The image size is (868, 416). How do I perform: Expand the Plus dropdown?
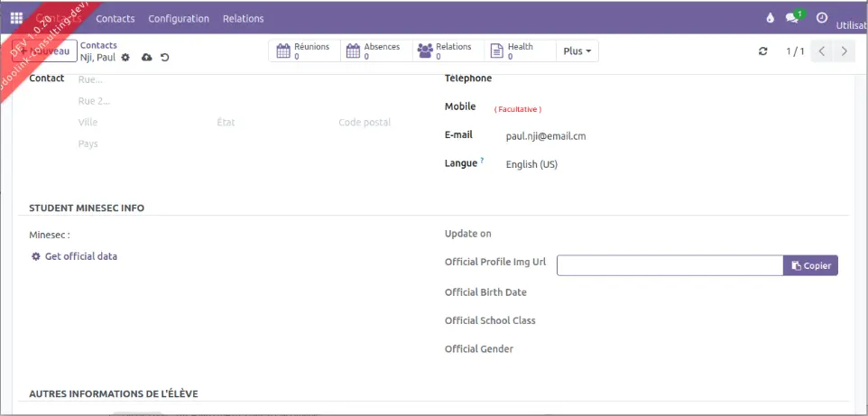[577, 51]
